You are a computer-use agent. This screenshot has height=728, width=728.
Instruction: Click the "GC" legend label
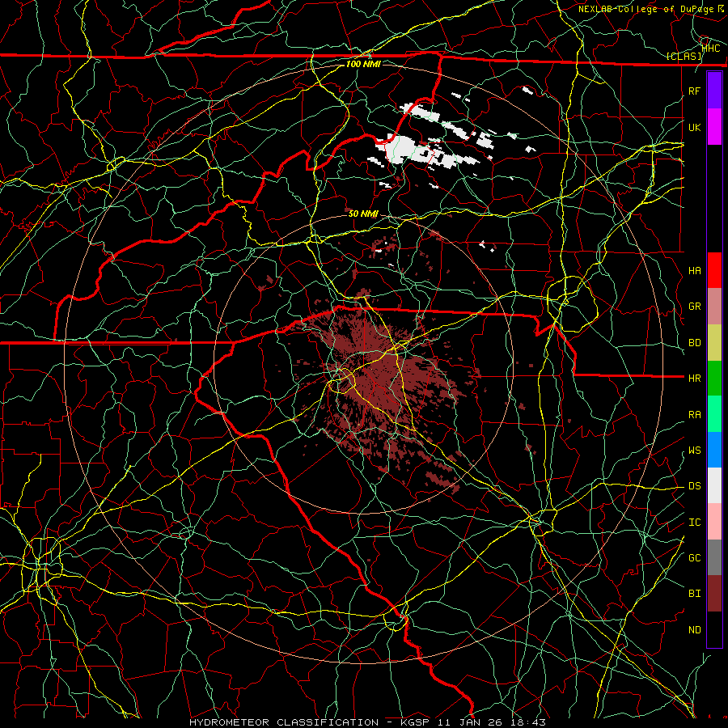pos(694,558)
